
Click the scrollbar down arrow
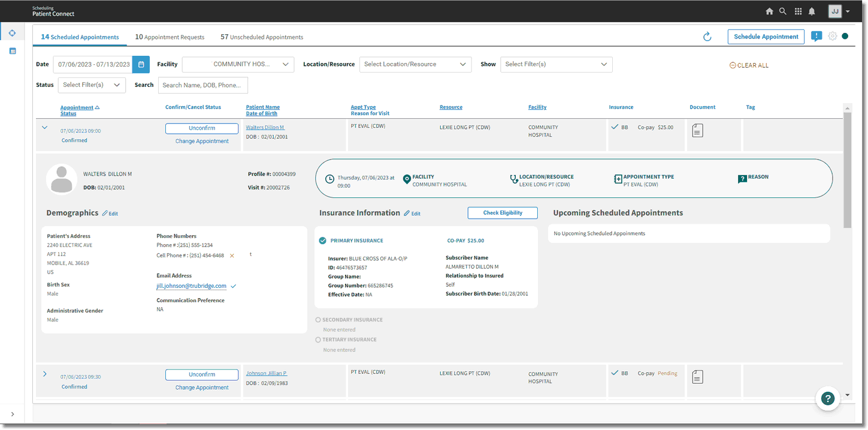(x=847, y=395)
